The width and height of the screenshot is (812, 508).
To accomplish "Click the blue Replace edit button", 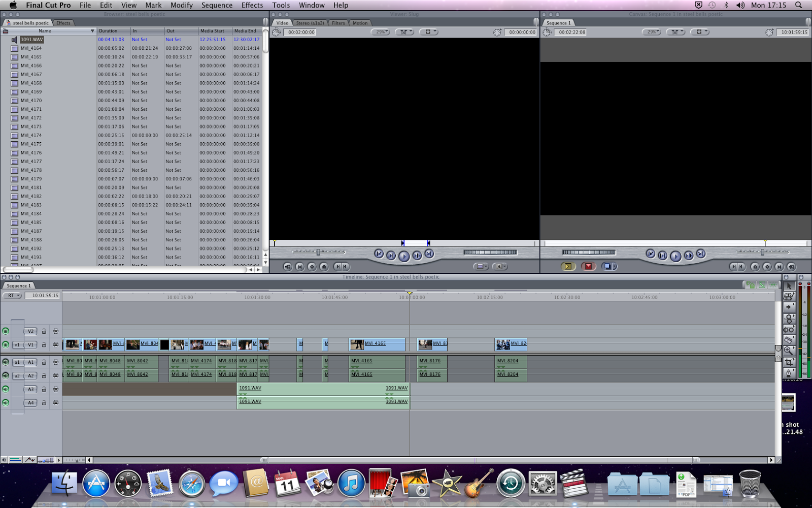I will coord(608,266).
